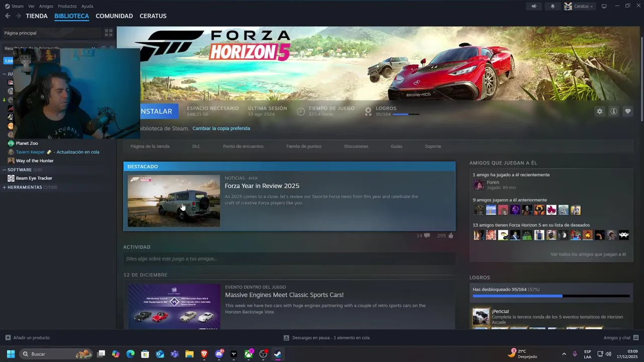Open File Explorer from the taskbar
644x362 pixels.
(189, 354)
